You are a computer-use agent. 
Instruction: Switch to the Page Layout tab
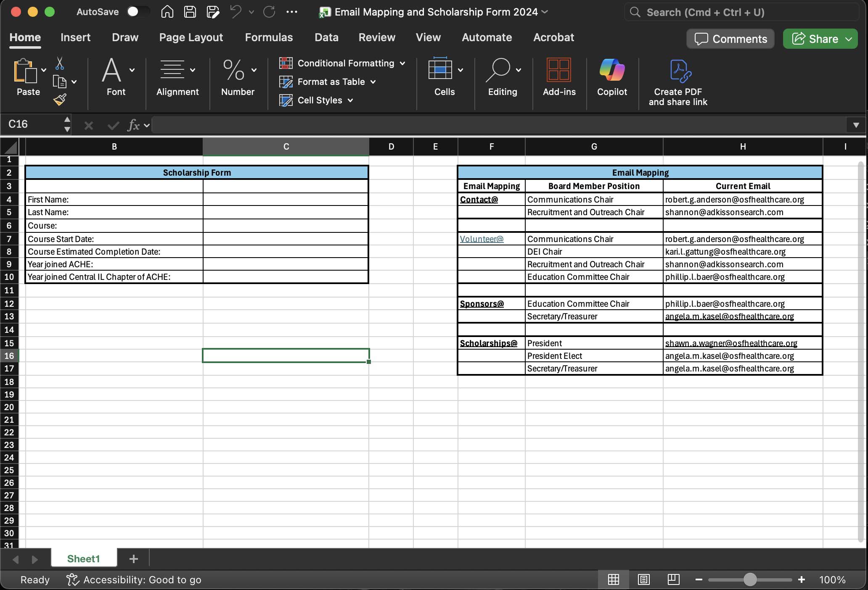tap(191, 37)
